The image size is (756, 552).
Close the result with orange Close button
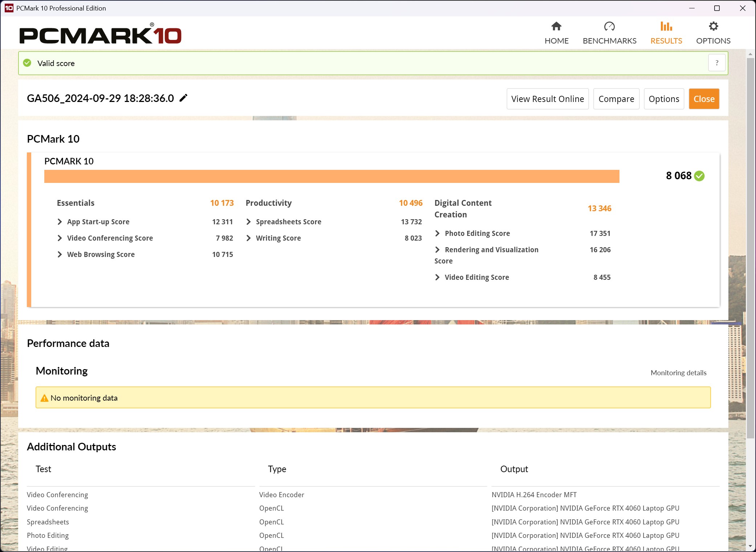pyautogui.click(x=704, y=99)
